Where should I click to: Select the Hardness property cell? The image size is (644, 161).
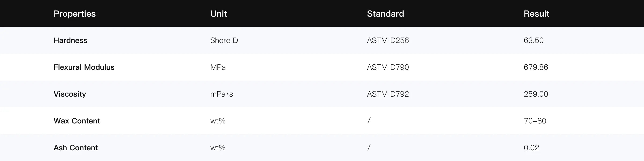click(x=70, y=40)
